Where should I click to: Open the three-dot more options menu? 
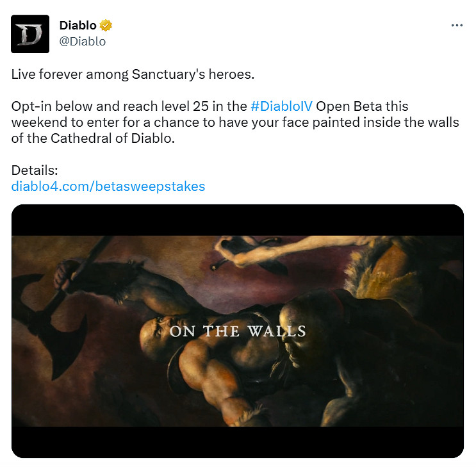457,26
